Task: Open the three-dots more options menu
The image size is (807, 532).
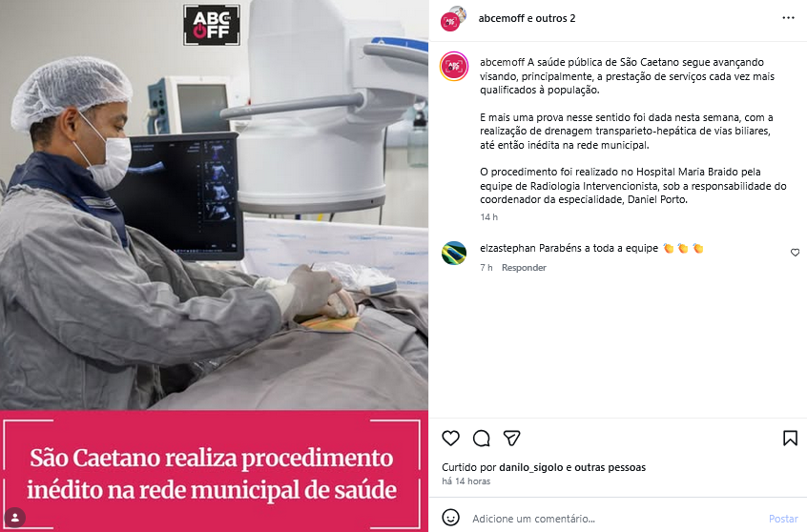Action: 789,18
